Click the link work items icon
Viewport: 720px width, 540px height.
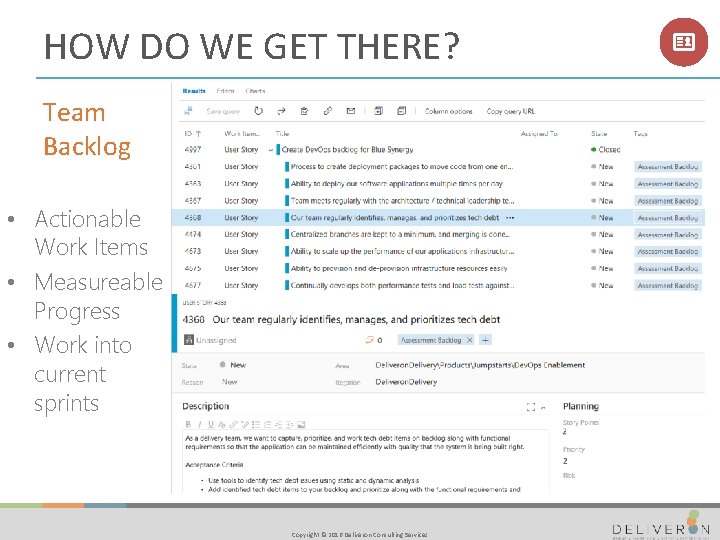tap(327, 111)
